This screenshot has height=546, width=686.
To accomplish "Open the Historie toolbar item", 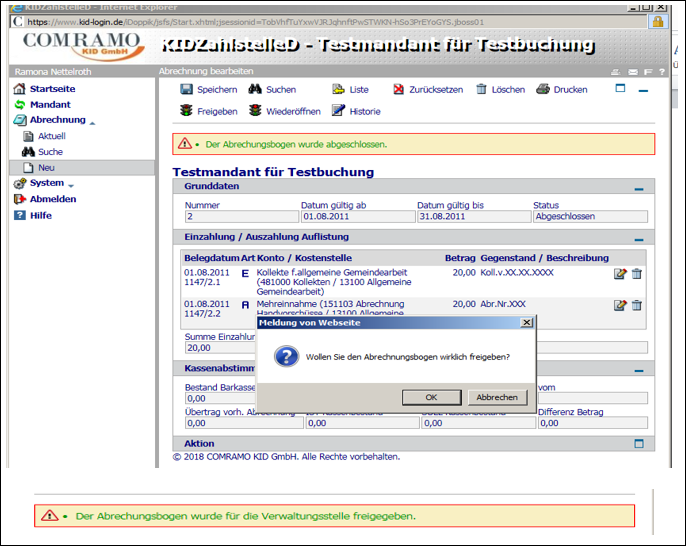I will 356,111.
